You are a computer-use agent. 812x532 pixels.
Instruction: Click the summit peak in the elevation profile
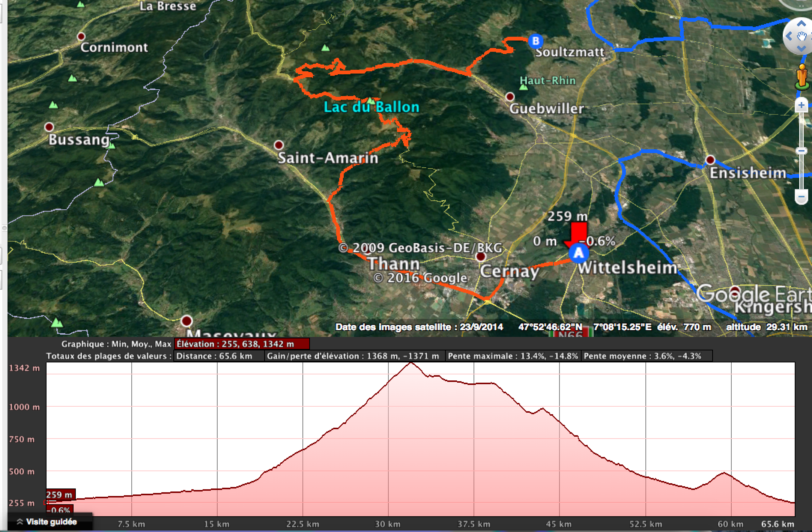click(411, 363)
